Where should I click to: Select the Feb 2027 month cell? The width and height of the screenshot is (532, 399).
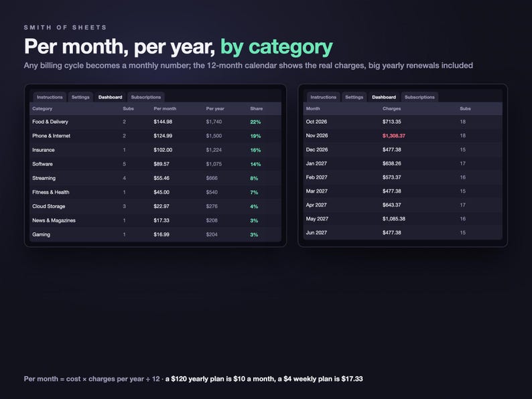pos(316,177)
